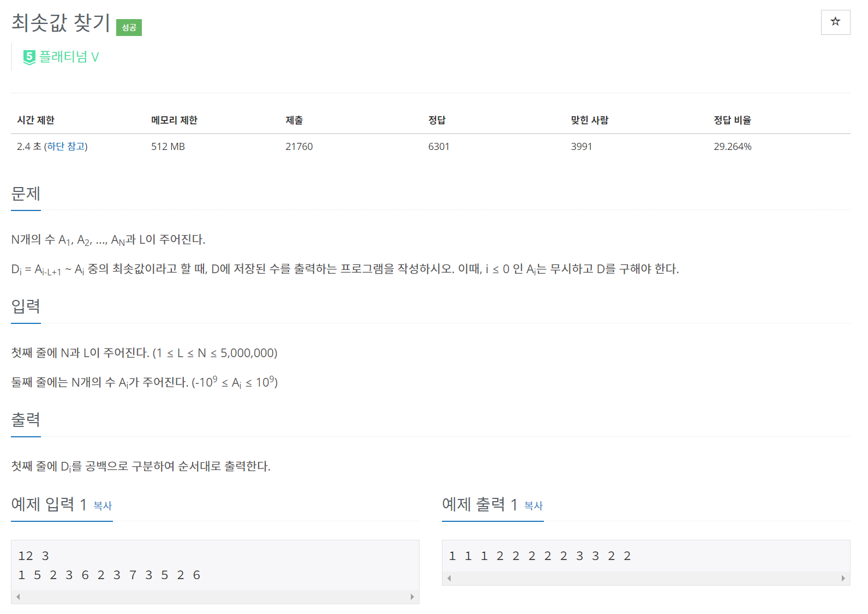Click the right scroll arrow under 예제 입력 1
Image resolution: width=868 pixels, height=614 pixels.
(x=413, y=596)
